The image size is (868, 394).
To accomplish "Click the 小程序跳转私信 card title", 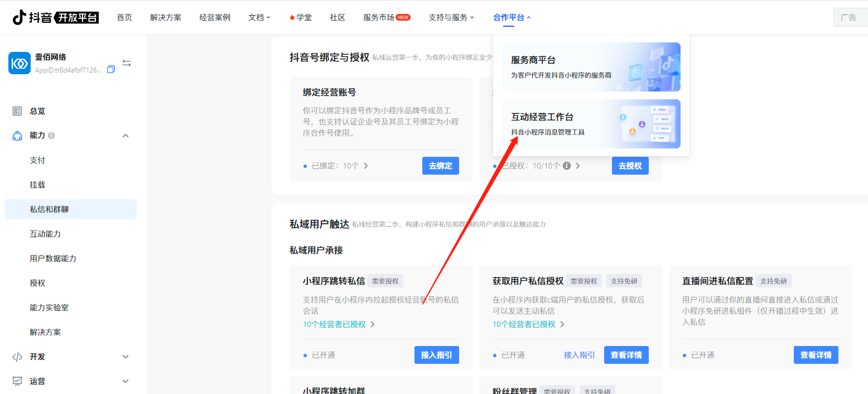I will click(334, 281).
